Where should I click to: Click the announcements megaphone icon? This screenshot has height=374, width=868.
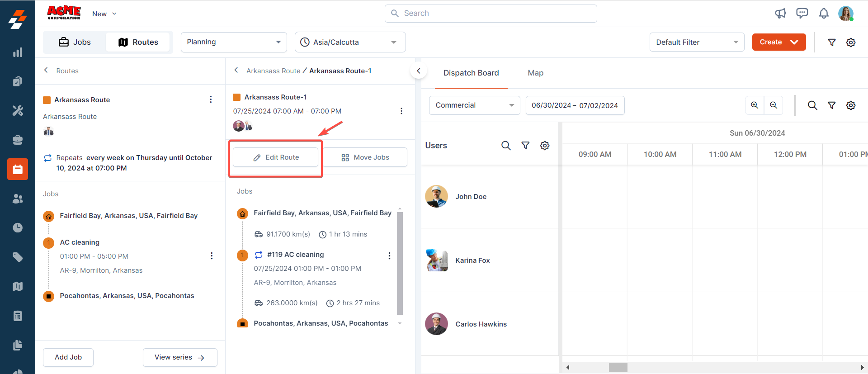[780, 14]
